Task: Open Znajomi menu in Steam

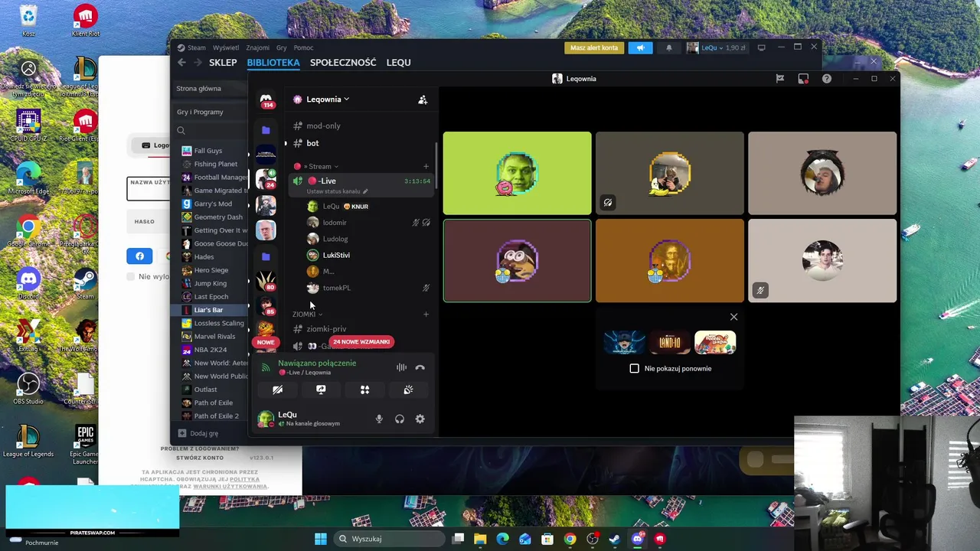Action: click(257, 47)
